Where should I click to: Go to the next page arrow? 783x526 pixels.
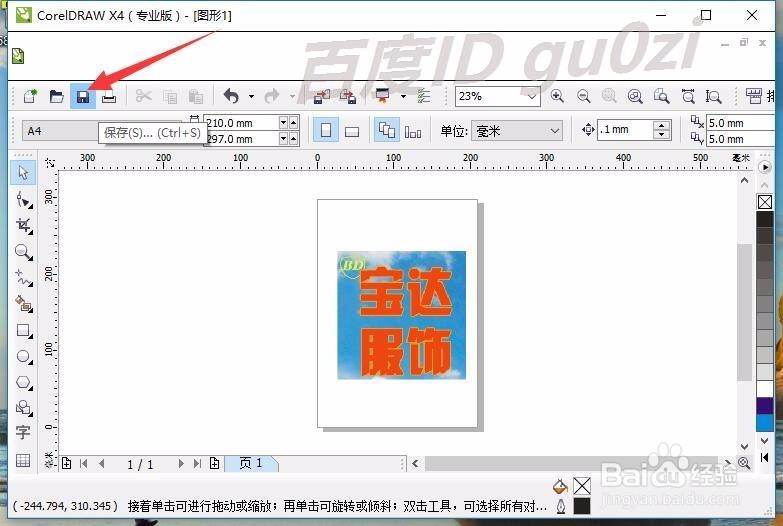click(x=181, y=464)
